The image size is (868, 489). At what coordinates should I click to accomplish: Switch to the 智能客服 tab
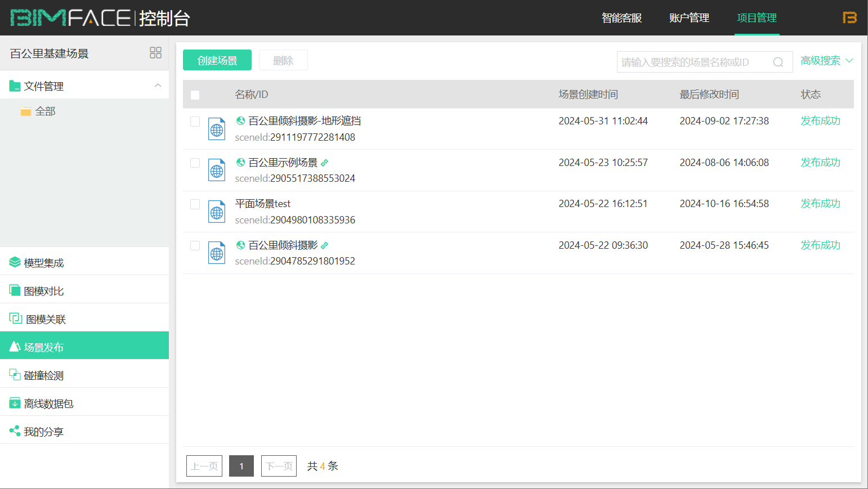[x=621, y=18]
